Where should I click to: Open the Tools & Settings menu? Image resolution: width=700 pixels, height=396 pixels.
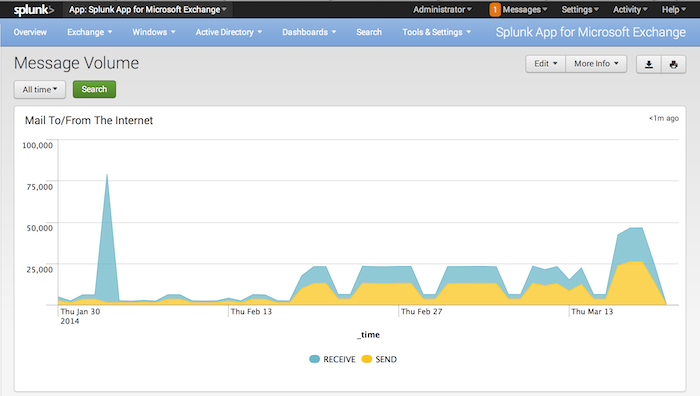click(x=437, y=32)
